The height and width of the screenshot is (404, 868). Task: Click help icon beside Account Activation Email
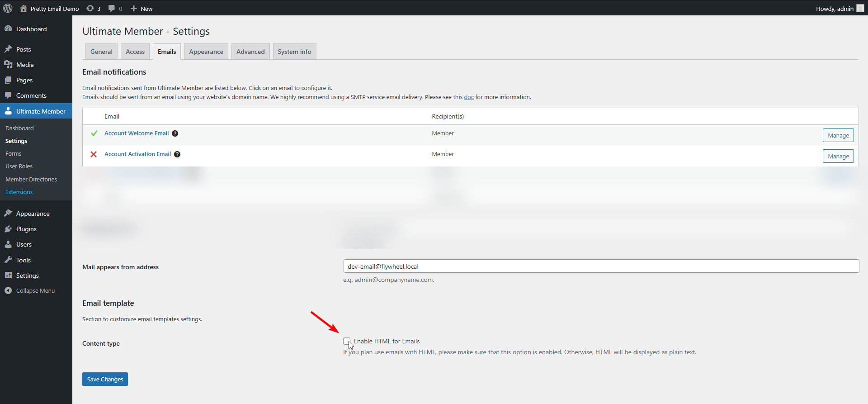(x=177, y=154)
